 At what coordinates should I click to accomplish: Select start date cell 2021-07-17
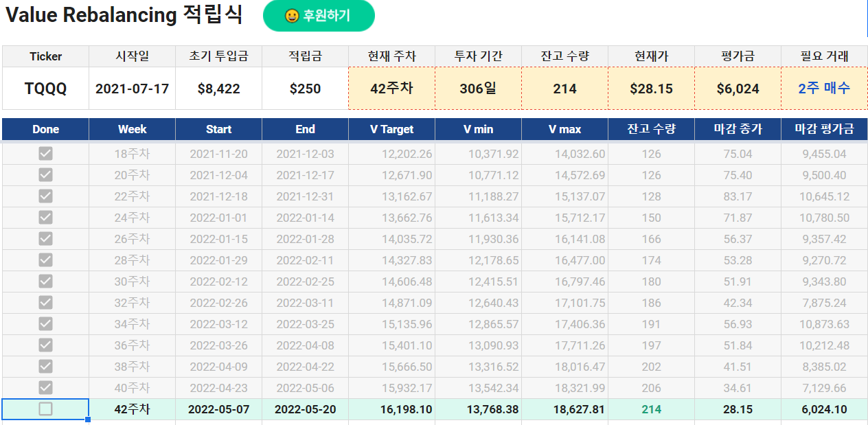132,88
